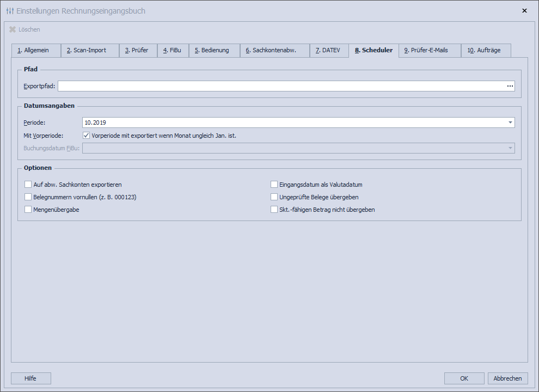Screen dimensions: 539x392
Task: Enable Eingangsdatum als Valutadatum
Action: [x=274, y=185]
